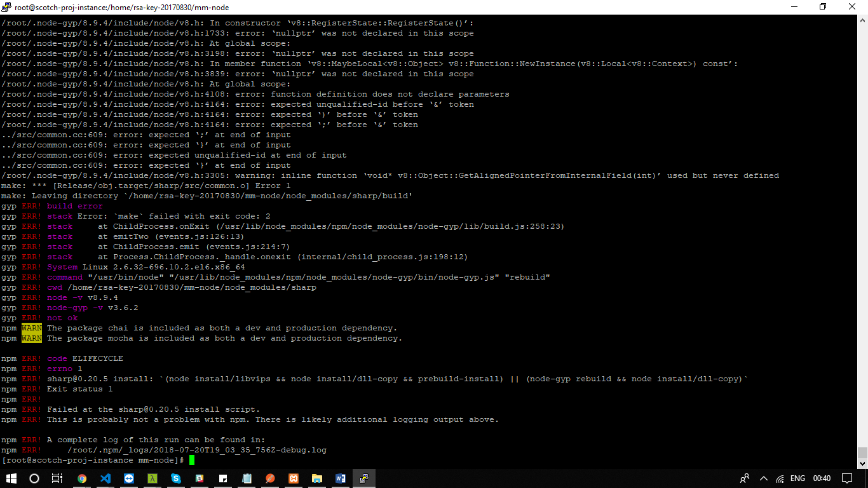Start Skype

pyautogui.click(x=176, y=478)
